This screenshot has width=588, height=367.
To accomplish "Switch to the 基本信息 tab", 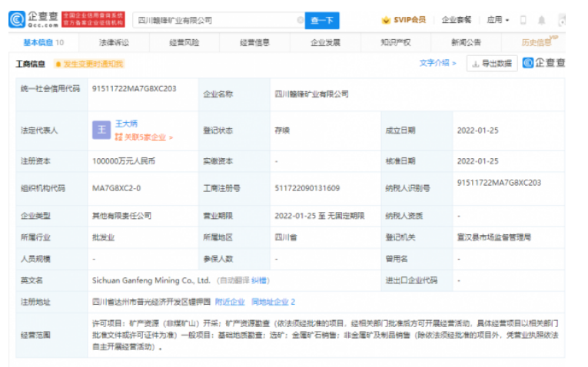I will tap(44, 43).
